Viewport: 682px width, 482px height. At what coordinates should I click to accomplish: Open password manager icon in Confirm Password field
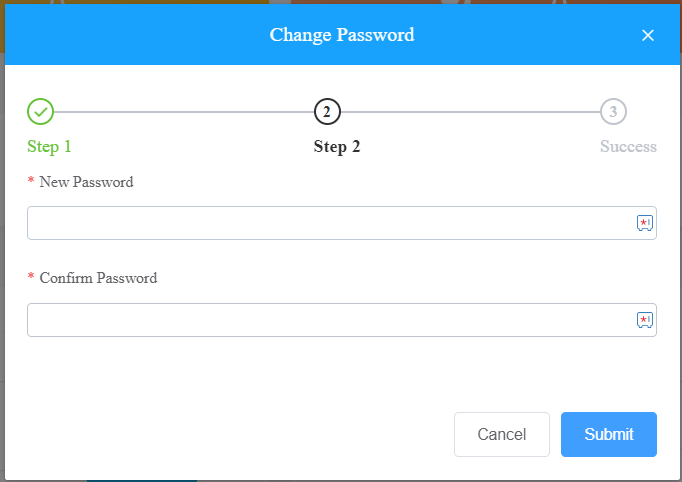pos(645,320)
